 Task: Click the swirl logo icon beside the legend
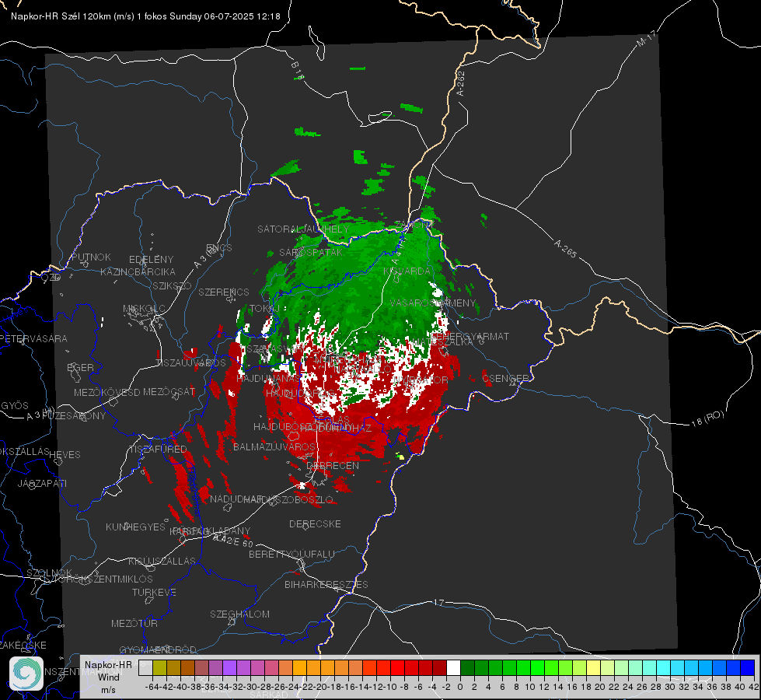pos(26,674)
